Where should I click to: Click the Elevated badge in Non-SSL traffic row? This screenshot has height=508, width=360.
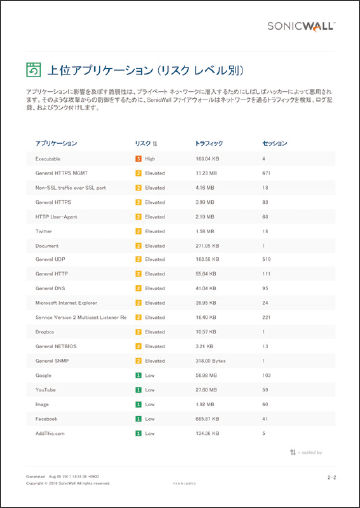pyautogui.click(x=138, y=188)
